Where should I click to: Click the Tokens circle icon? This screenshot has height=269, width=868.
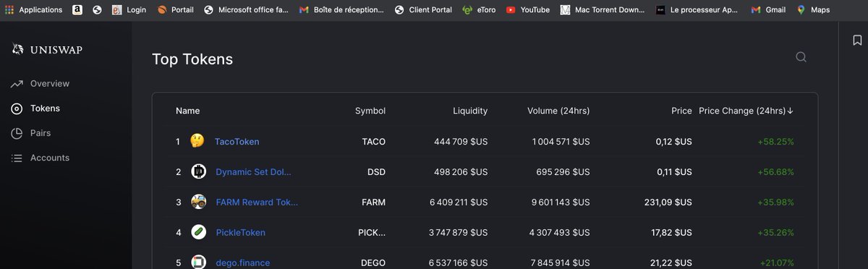(17, 108)
